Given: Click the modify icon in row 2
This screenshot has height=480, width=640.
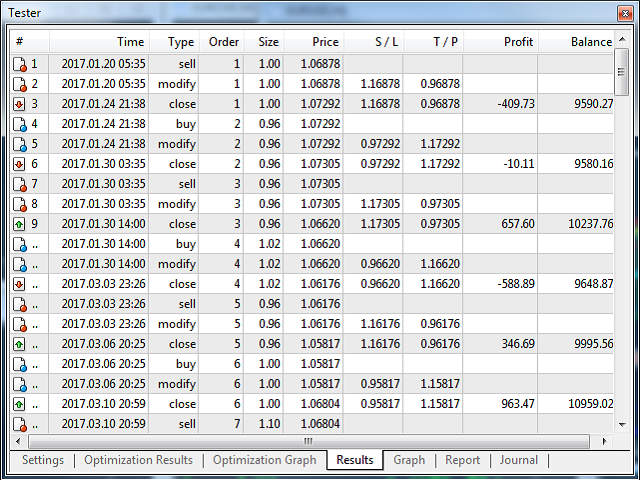Looking at the screenshot, I should (x=20, y=84).
